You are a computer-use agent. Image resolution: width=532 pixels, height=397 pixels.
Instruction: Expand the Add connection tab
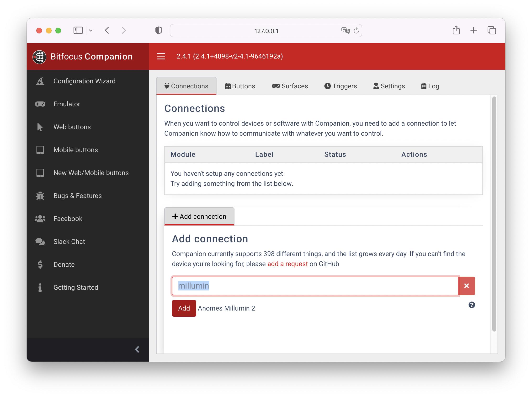(199, 216)
